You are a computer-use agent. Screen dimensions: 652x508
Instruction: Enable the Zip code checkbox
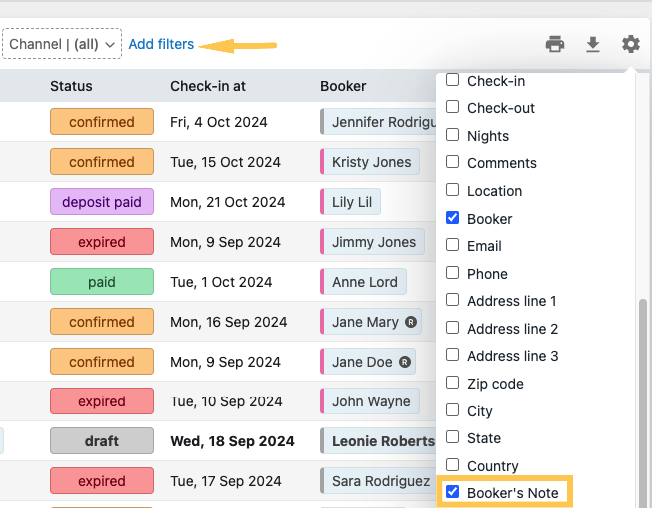452,383
